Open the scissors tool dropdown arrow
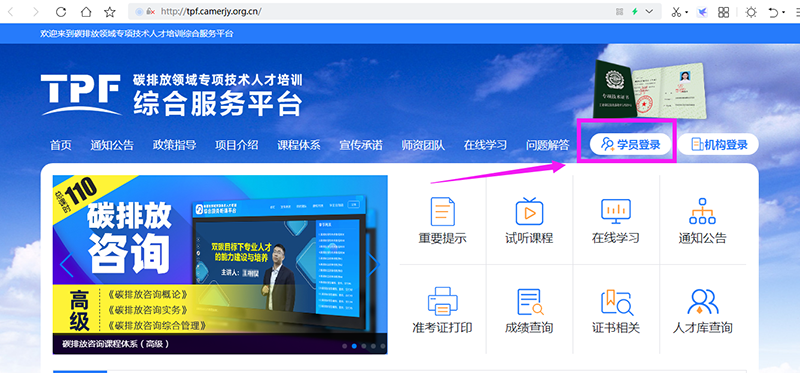 coord(687,12)
